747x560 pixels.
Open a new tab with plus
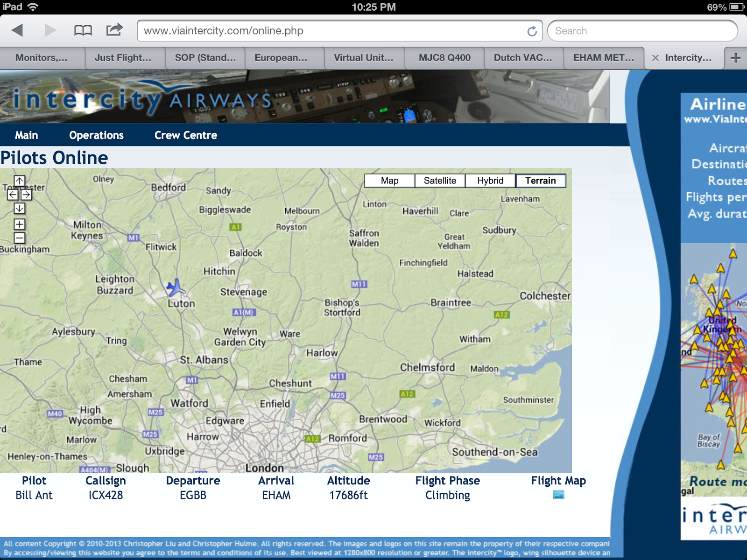(735, 58)
